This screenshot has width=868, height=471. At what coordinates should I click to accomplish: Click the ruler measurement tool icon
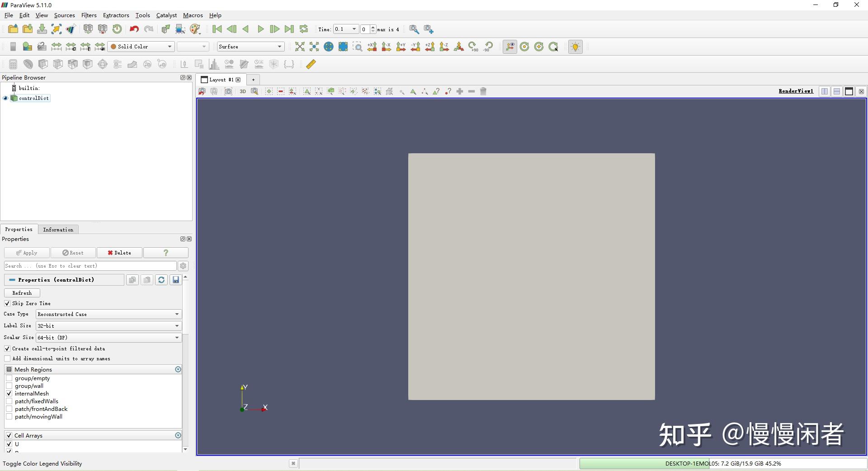pyautogui.click(x=311, y=64)
